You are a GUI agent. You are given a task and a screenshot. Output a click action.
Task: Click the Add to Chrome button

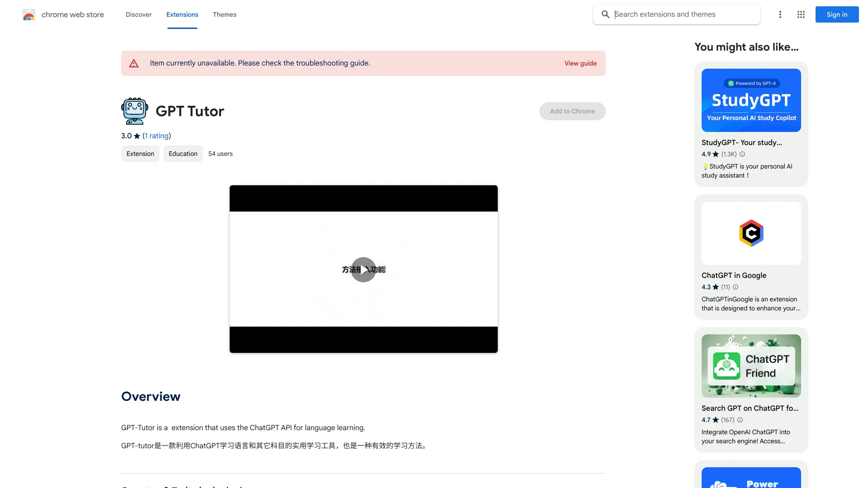pos(572,111)
